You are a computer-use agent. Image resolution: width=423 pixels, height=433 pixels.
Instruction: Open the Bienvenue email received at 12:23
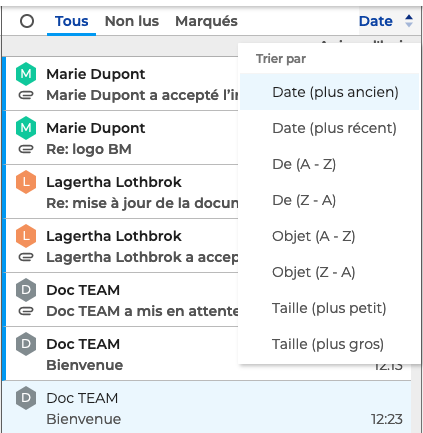coord(207,408)
